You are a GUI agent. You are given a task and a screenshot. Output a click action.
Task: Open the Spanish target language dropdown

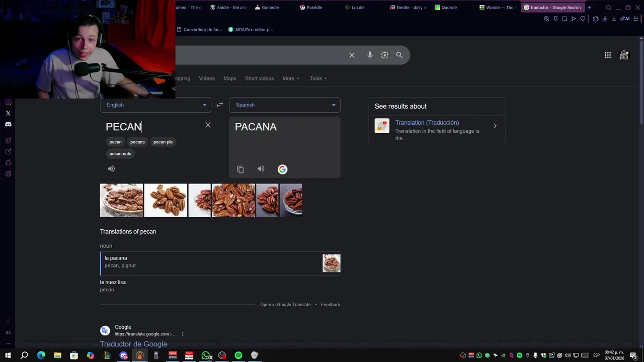[x=285, y=105]
